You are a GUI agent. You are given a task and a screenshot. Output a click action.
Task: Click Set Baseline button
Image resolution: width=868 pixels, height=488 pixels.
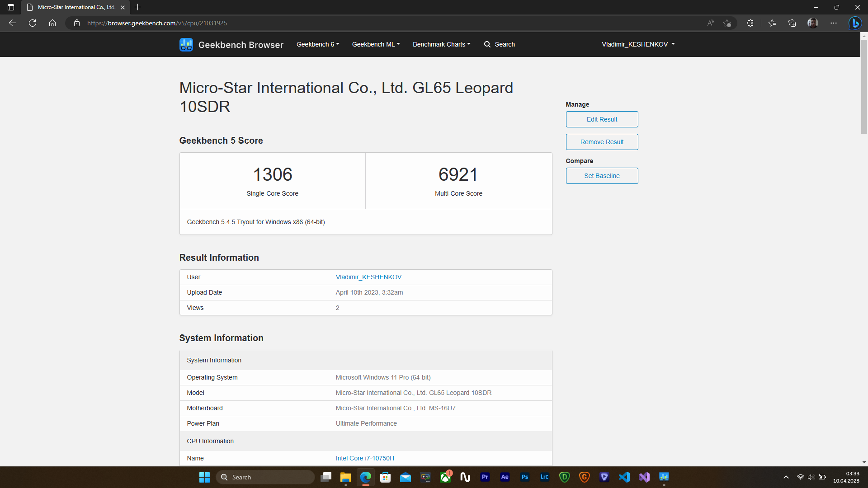click(602, 176)
